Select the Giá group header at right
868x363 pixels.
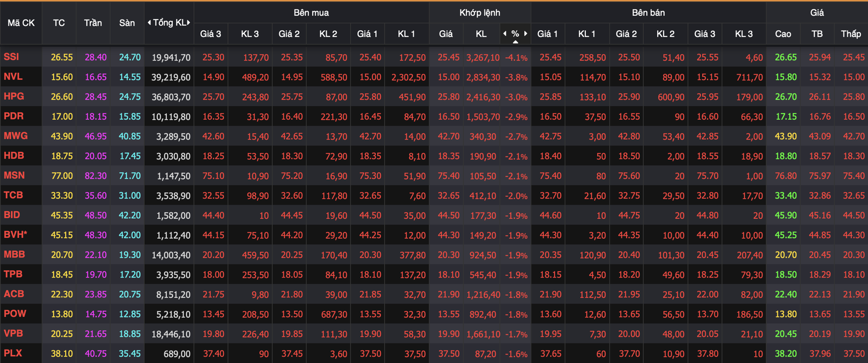[x=816, y=13]
